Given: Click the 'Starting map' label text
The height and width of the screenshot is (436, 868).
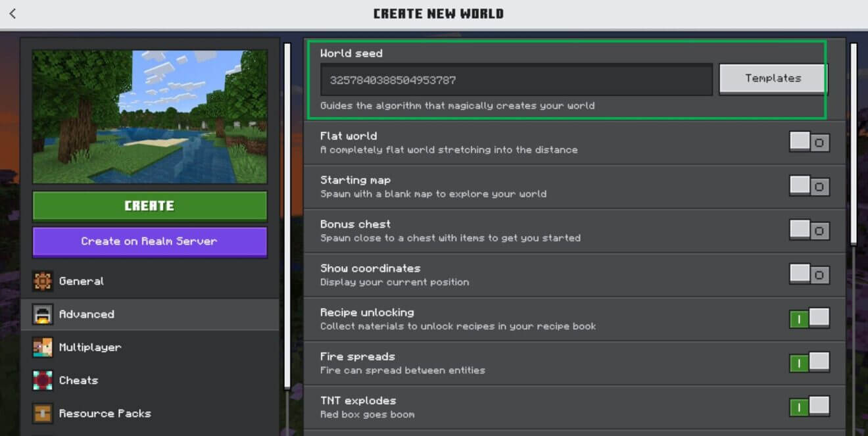Looking at the screenshot, I should pos(355,180).
